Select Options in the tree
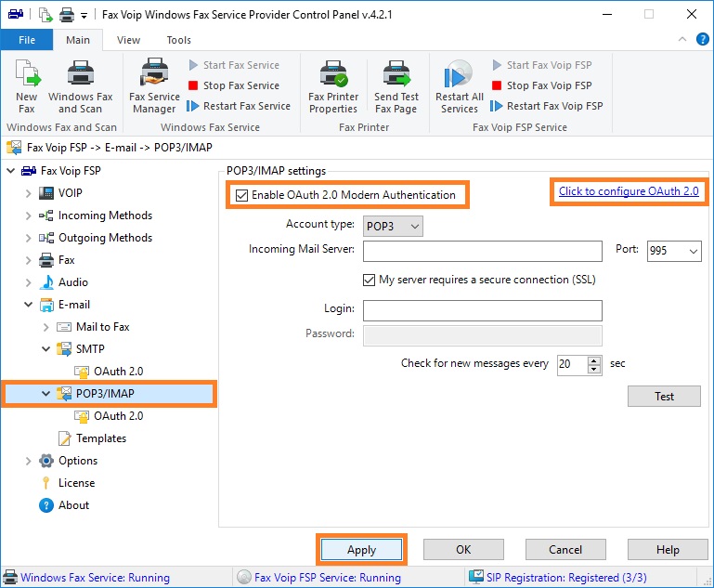The height and width of the screenshot is (588, 714). coord(78,461)
